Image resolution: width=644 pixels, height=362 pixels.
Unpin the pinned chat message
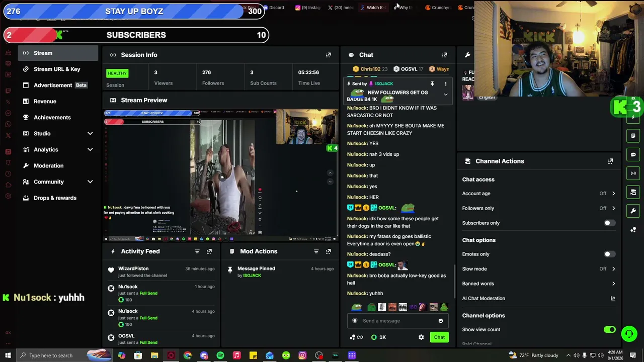tap(432, 84)
